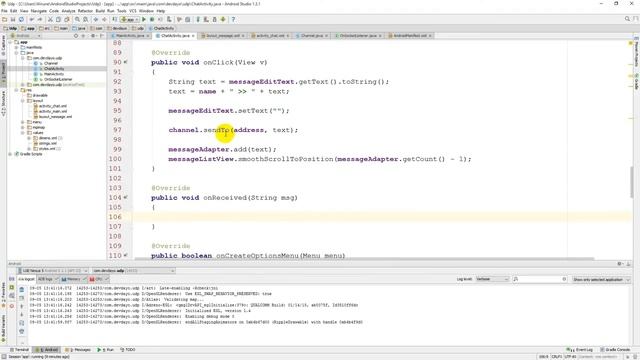Open the VCS menu
This screenshot has width=640, height=360.
(x=133, y=11)
